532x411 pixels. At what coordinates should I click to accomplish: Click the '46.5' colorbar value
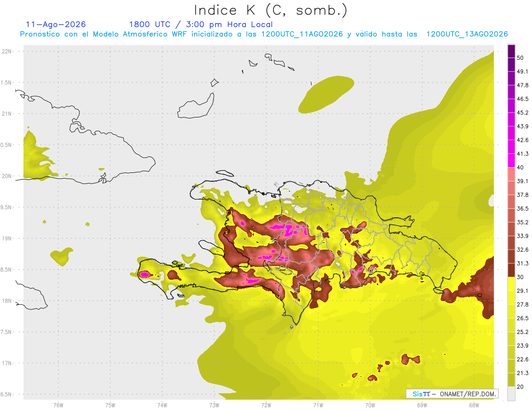coord(523,99)
